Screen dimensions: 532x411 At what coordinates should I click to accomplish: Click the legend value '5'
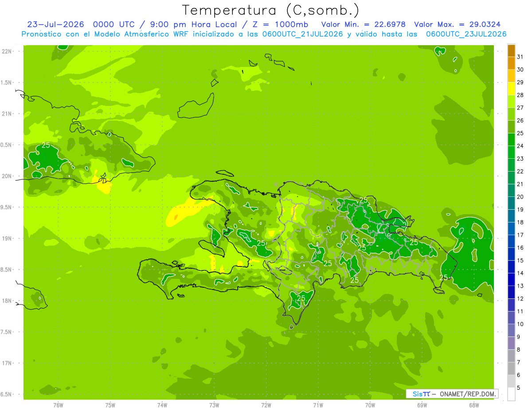point(518,388)
